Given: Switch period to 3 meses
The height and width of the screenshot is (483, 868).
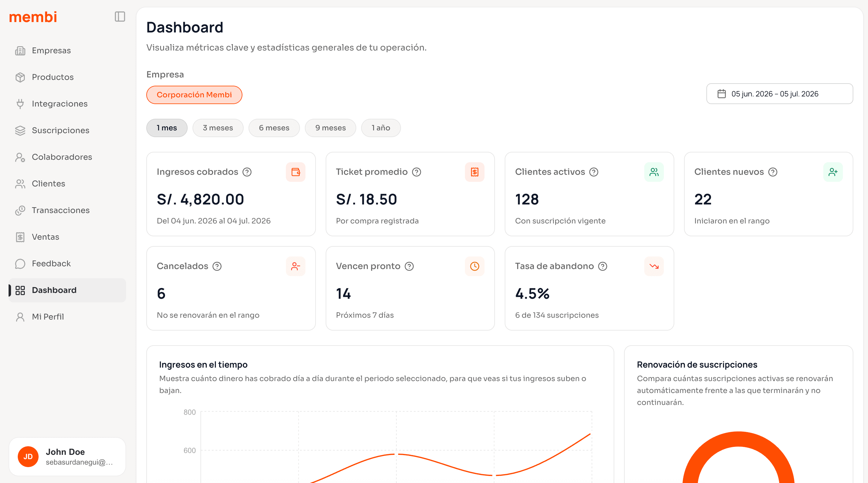Looking at the screenshot, I should coord(218,128).
